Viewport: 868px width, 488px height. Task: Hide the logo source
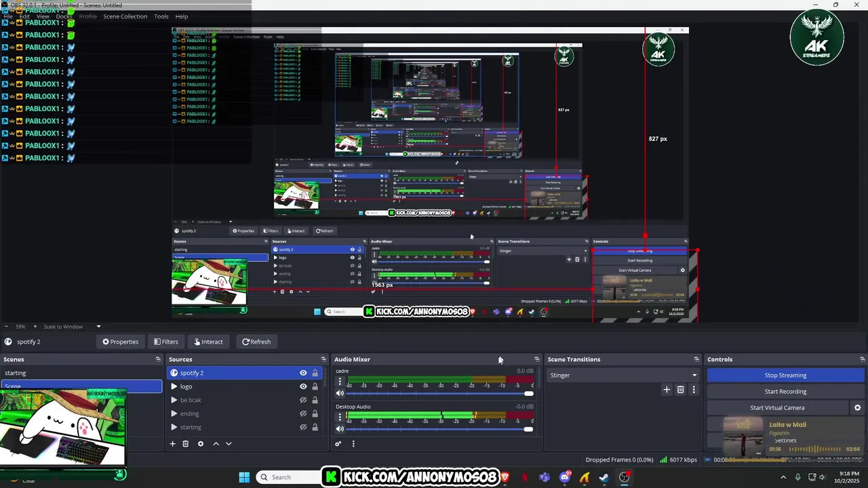pos(303,386)
